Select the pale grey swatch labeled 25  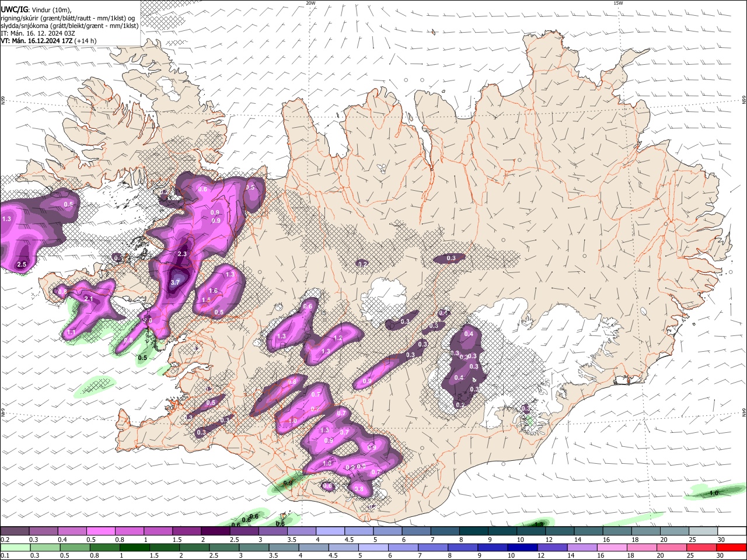[x=702, y=531]
